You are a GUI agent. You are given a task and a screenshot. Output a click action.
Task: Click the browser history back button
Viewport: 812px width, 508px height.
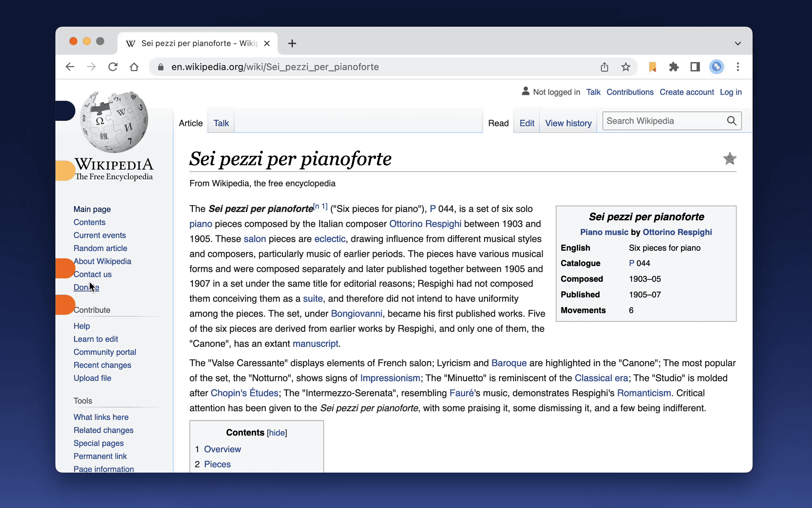point(70,67)
